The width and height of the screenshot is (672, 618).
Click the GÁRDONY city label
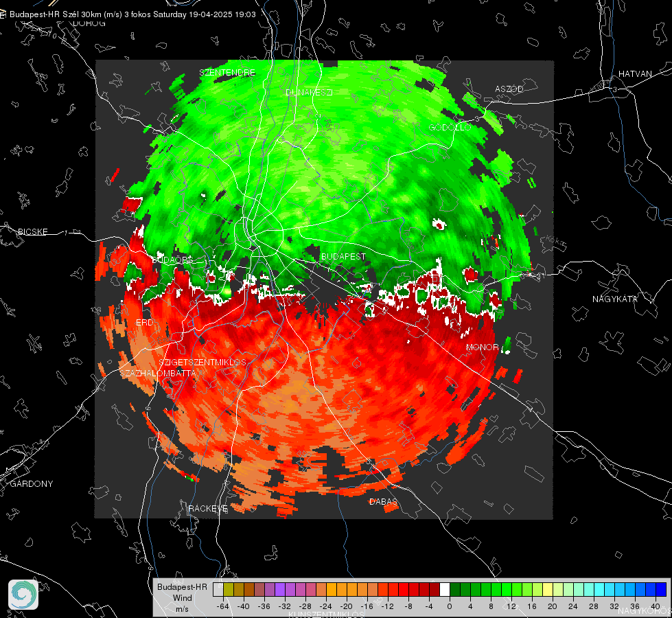[x=32, y=484]
